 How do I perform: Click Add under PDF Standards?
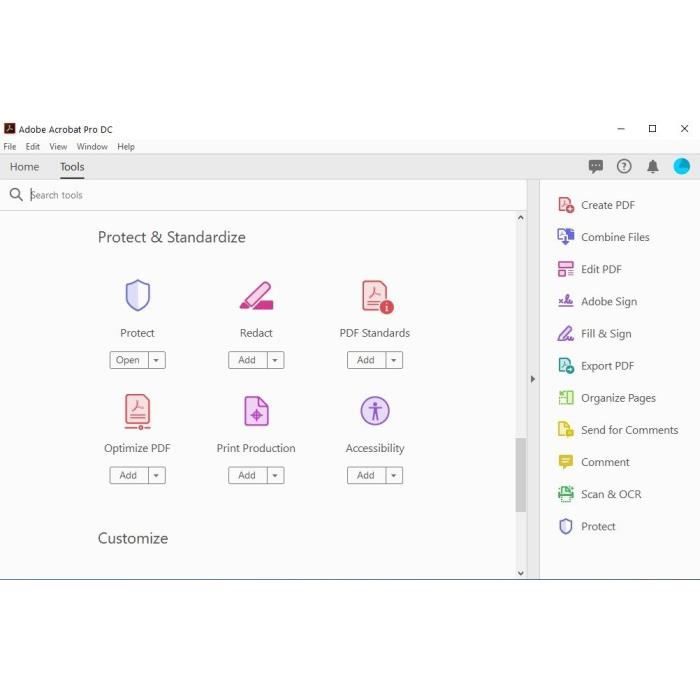(x=366, y=360)
